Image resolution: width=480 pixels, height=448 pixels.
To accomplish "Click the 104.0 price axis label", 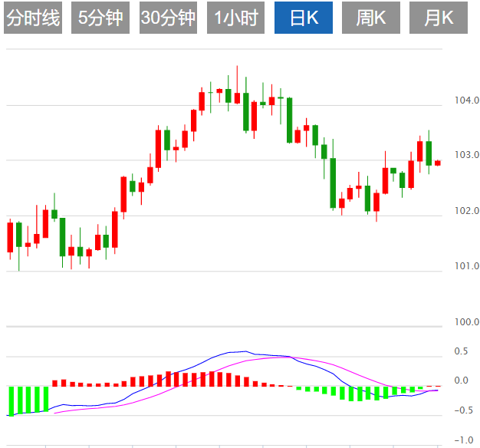I will click(x=467, y=100).
